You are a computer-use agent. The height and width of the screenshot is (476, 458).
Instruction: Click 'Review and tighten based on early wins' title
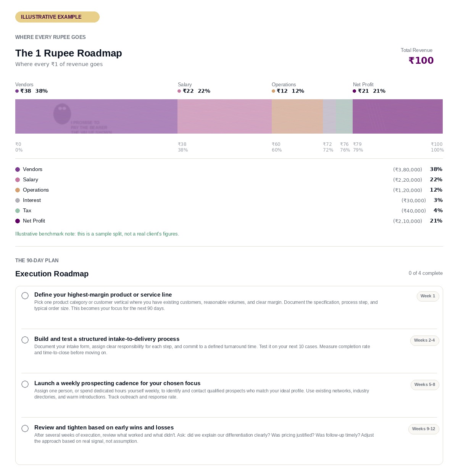pyautogui.click(x=104, y=428)
